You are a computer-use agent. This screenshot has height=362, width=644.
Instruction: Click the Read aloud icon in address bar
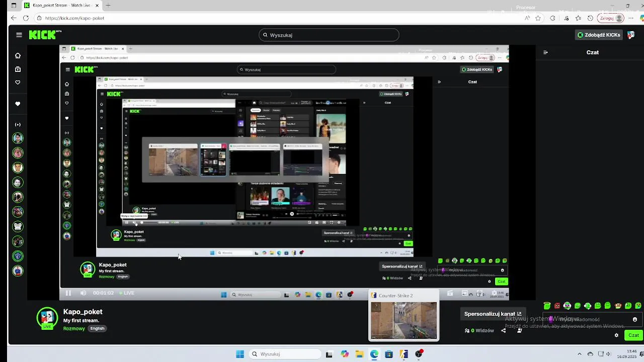pyautogui.click(x=527, y=18)
